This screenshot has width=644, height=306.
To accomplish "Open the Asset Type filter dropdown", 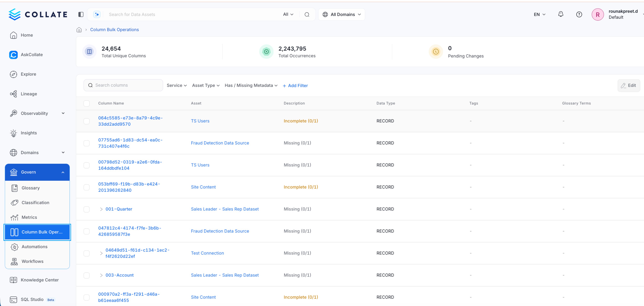I will click(x=206, y=86).
